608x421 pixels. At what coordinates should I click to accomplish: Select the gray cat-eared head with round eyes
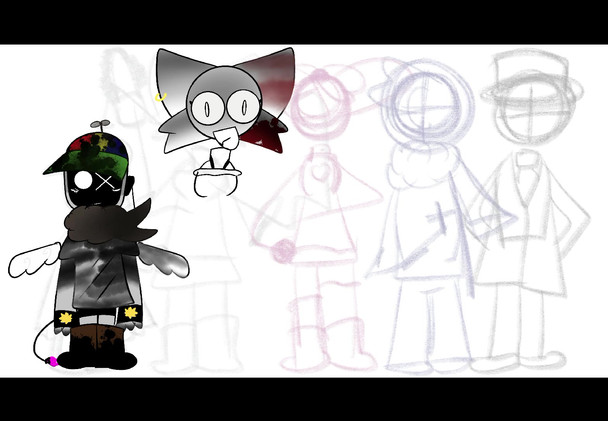[x=225, y=101]
